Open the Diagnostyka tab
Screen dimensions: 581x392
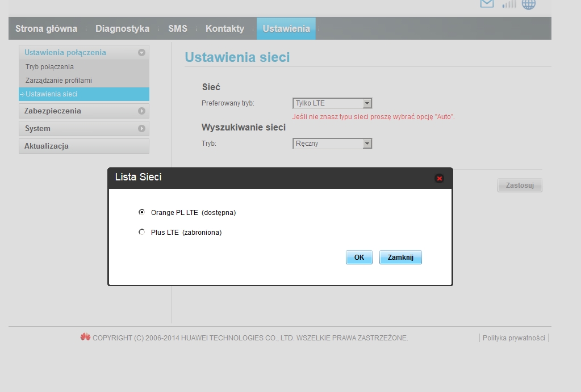(x=122, y=28)
